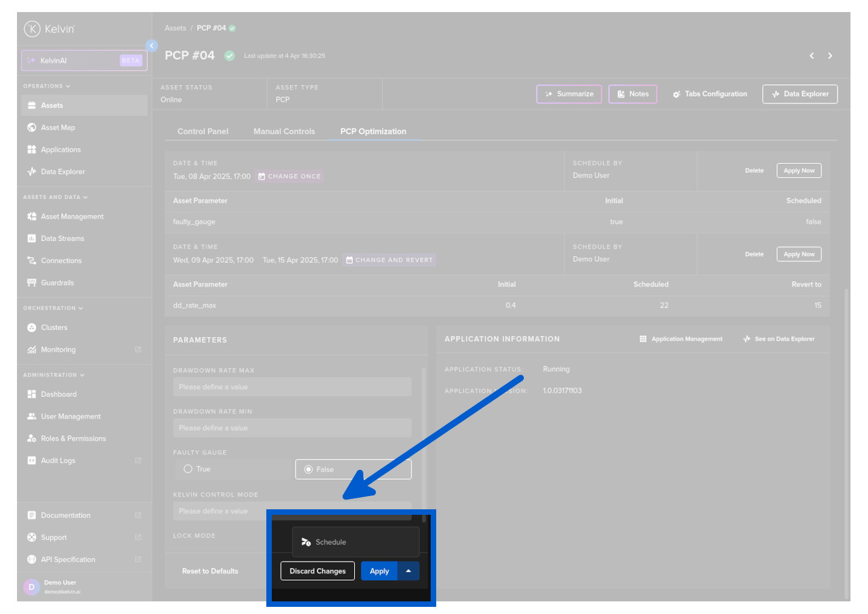Switch to the Control Panel tab
This screenshot has height=614, width=868.
pos(203,132)
